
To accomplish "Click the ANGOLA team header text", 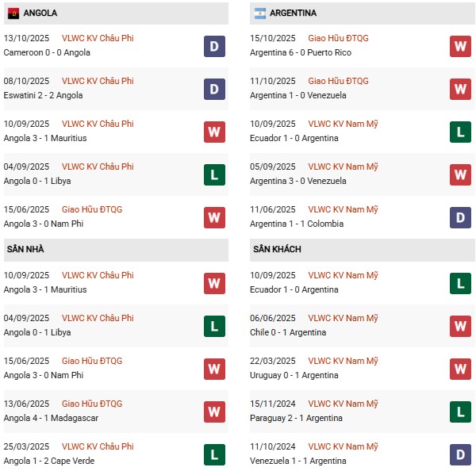I will point(40,13).
